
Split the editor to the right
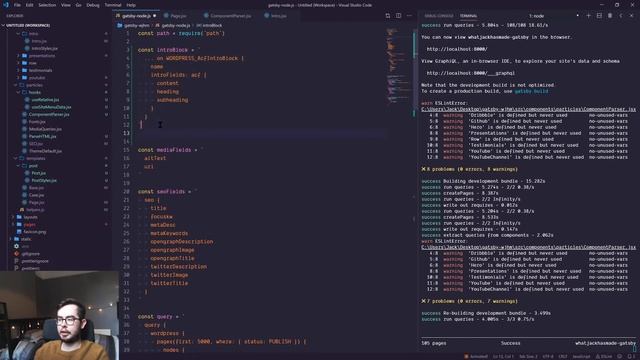pos(398,16)
